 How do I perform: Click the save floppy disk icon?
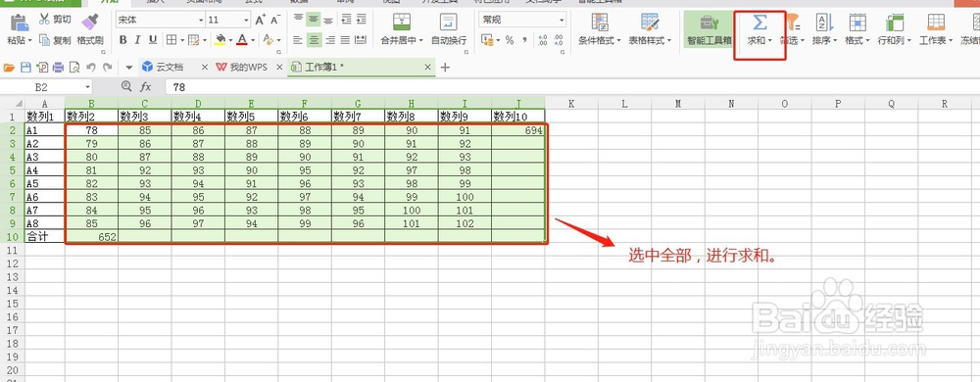tap(25, 67)
